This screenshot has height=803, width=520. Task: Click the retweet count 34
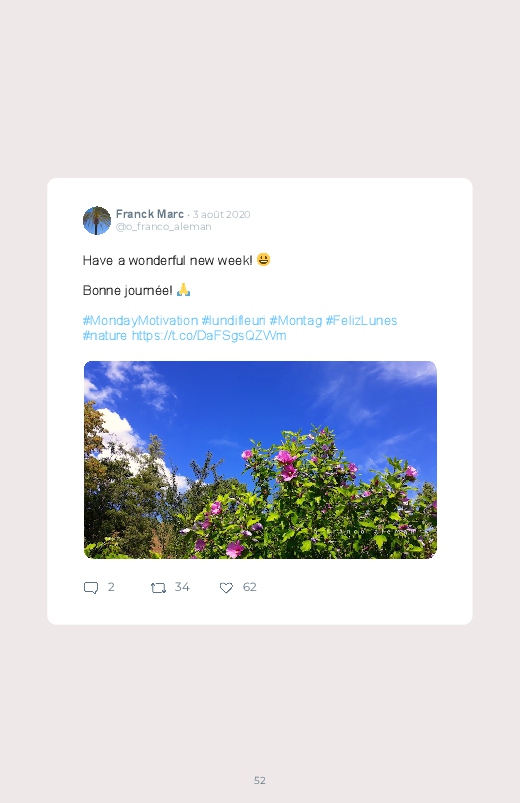tap(182, 587)
